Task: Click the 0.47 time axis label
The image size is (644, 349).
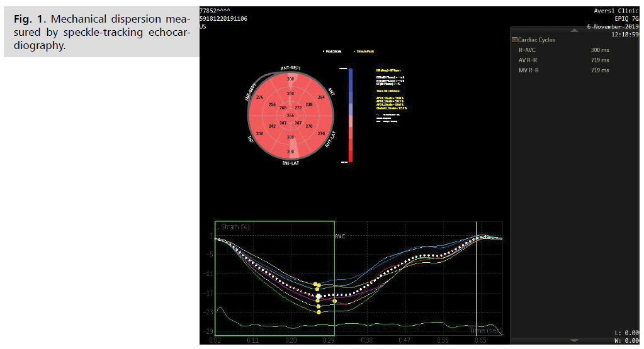Action: 405,340
